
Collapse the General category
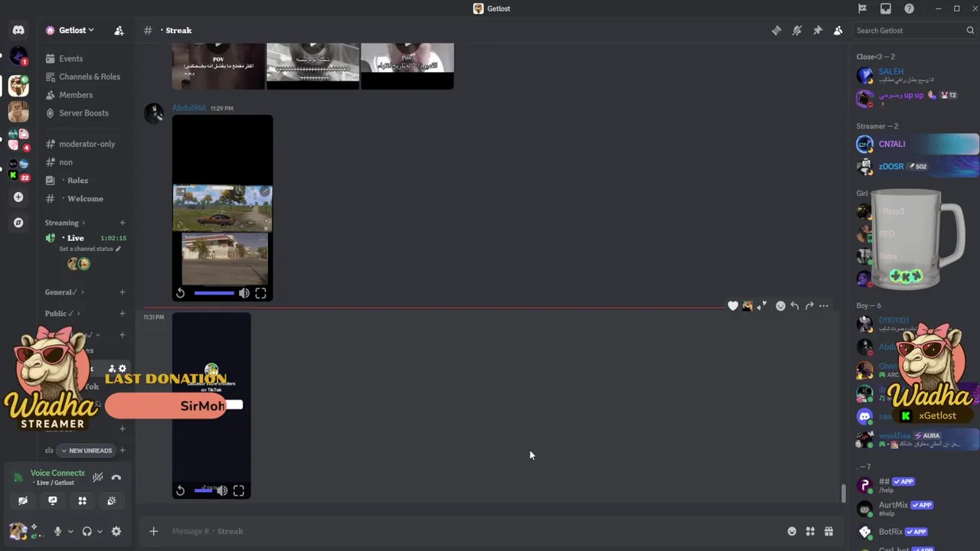(64, 292)
